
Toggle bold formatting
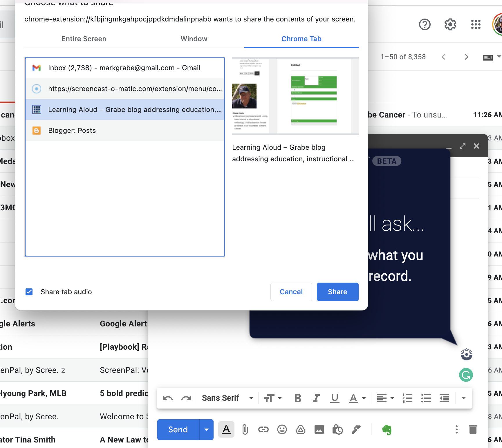point(298,398)
